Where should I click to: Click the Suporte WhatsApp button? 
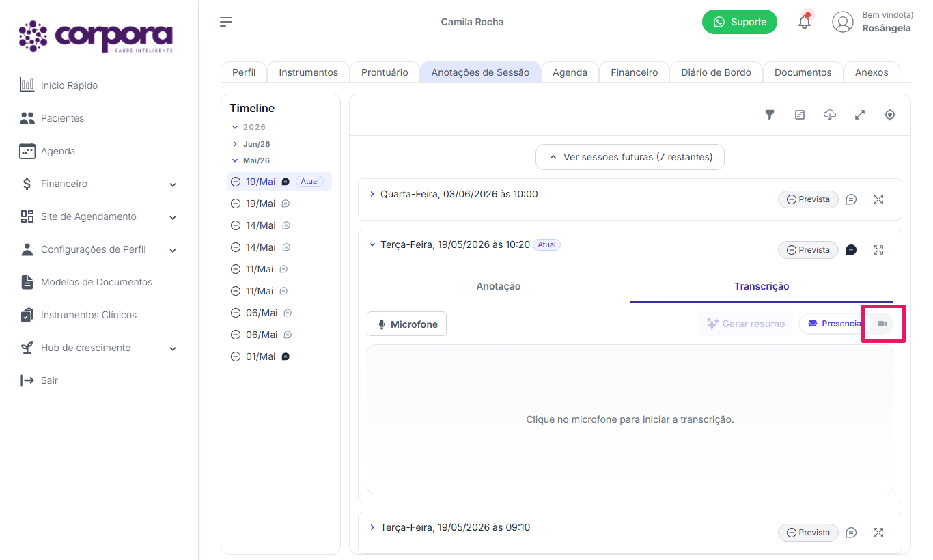pyautogui.click(x=740, y=22)
